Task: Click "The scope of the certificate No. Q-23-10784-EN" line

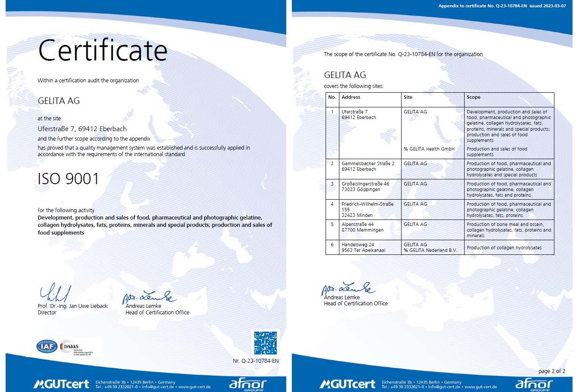Action: pos(403,54)
